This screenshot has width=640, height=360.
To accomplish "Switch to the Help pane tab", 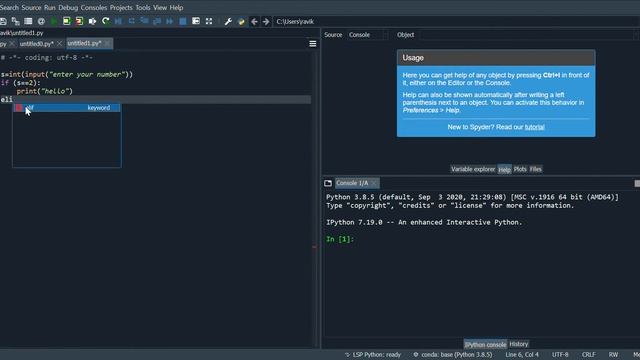I will 504,169.
